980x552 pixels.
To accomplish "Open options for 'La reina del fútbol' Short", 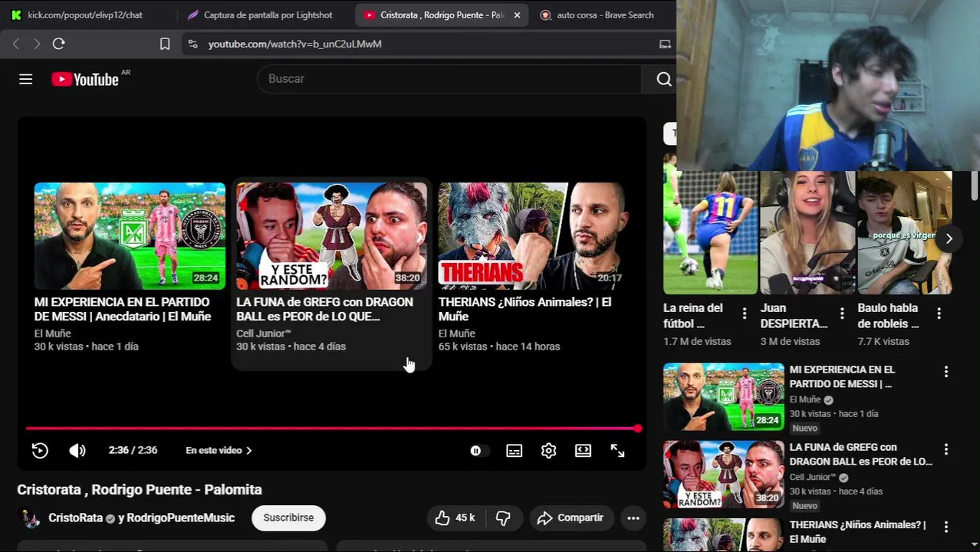I will tap(744, 313).
